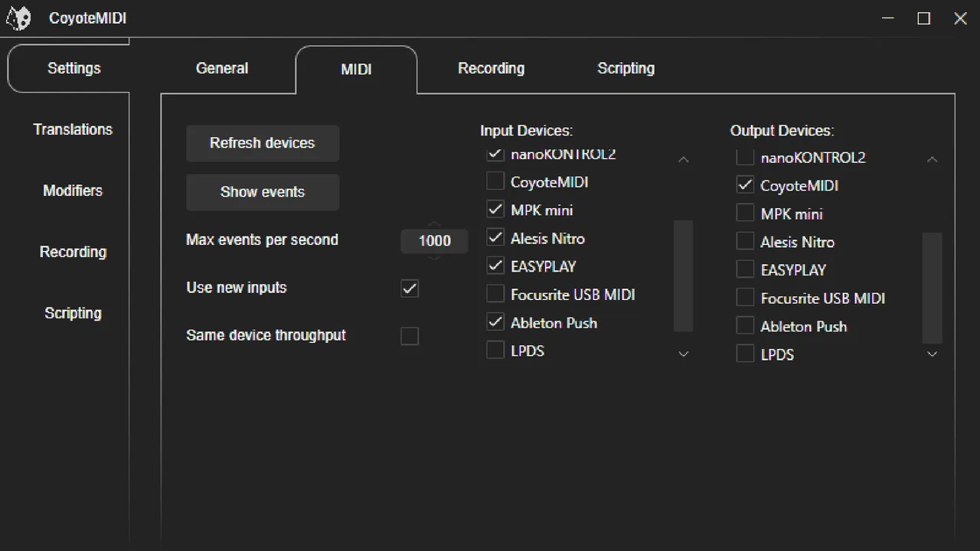This screenshot has height=551, width=980.
Task: Click the Output Devices heading text
Action: [x=782, y=131]
